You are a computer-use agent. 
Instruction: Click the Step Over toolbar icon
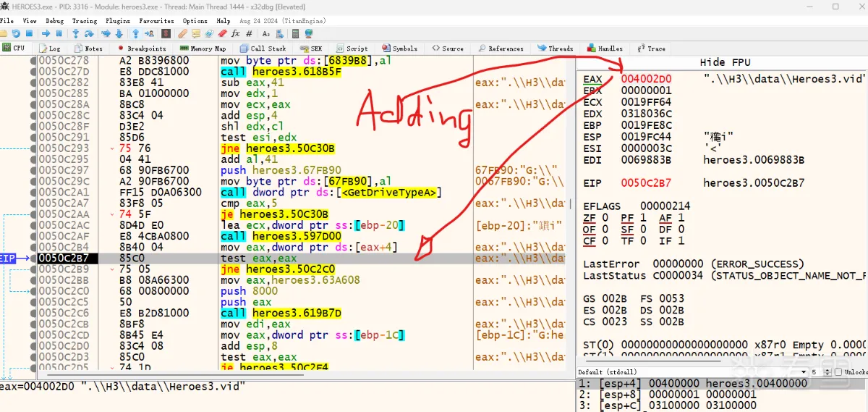tap(88, 33)
